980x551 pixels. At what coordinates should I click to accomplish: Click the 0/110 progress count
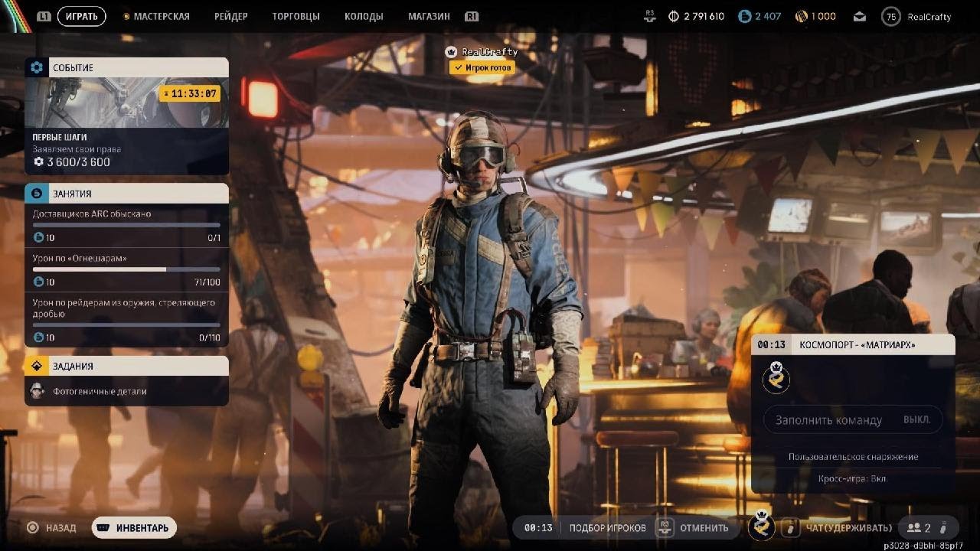[x=209, y=338]
